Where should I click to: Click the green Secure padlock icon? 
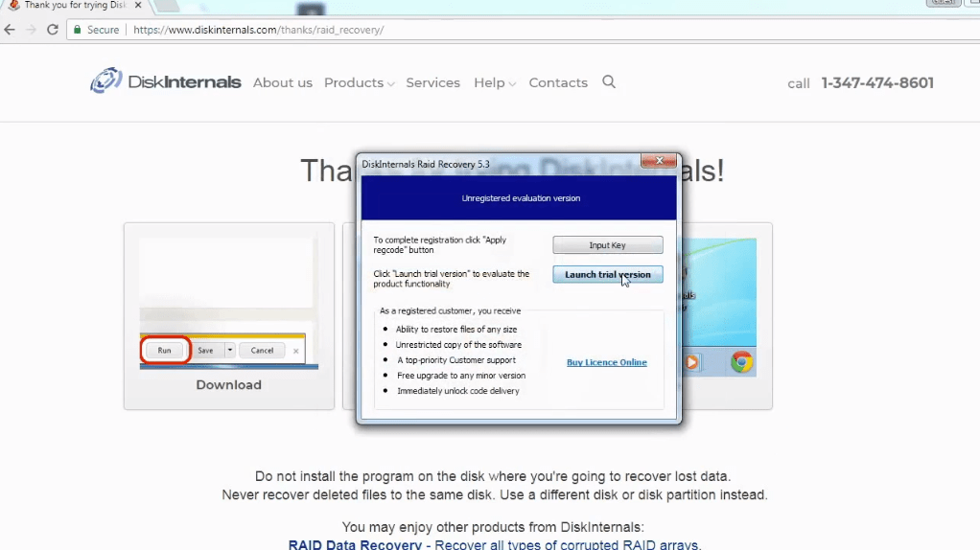[x=77, y=30]
